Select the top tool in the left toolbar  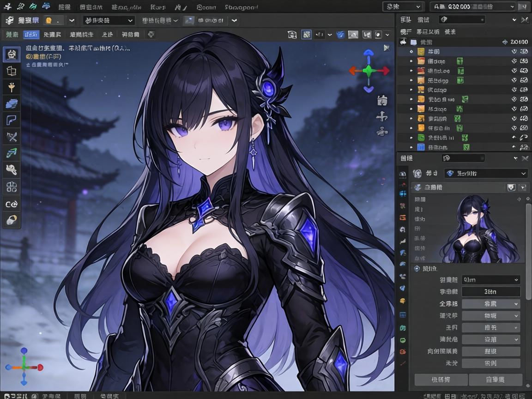click(12, 54)
